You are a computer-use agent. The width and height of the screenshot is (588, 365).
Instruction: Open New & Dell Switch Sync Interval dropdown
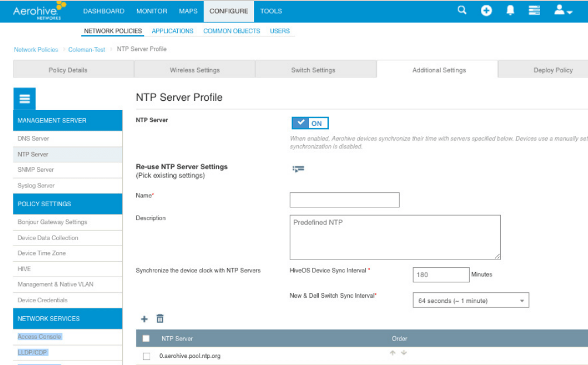point(470,301)
